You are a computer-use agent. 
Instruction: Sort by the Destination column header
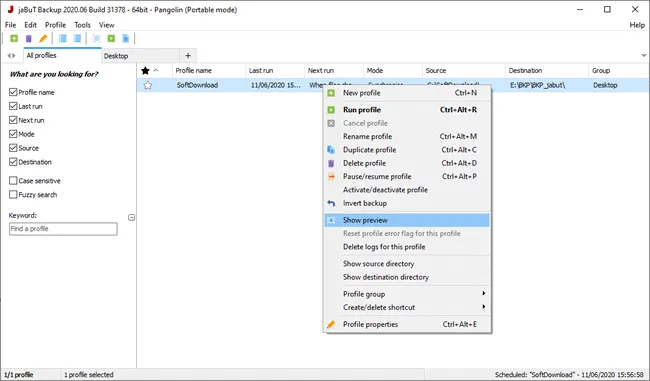[x=547, y=70]
